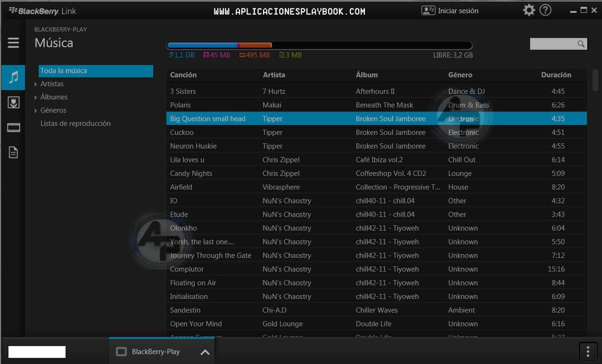Screen dimensions: 602x364
Task: Open the hamburger menu icon
Action: pos(13,43)
